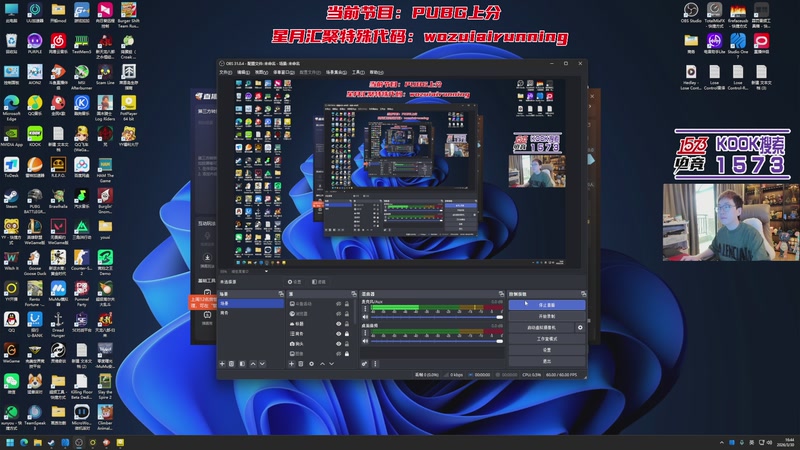Click the 退出 button in Controls
800x450 pixels.
tap(546, 361)
